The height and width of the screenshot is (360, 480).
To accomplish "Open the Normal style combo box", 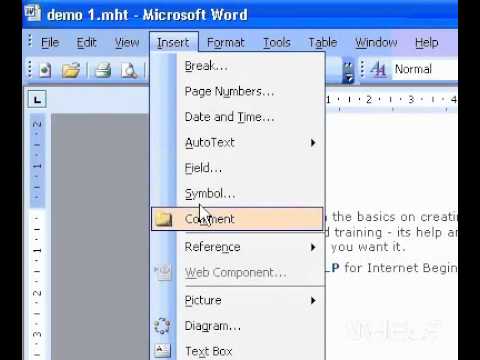I will tap(425, 69).
